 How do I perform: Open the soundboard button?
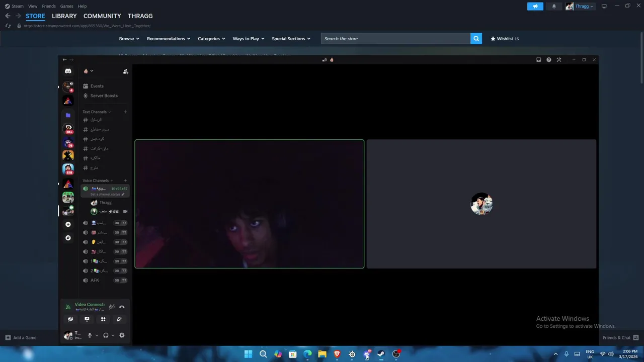[x=119, y=319]
